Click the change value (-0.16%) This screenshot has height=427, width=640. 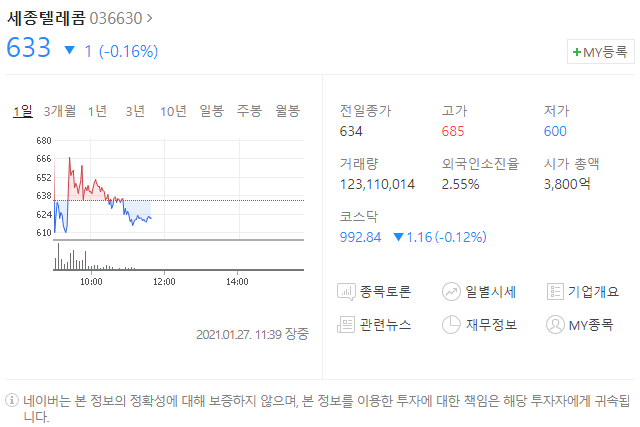click(128, 51)
